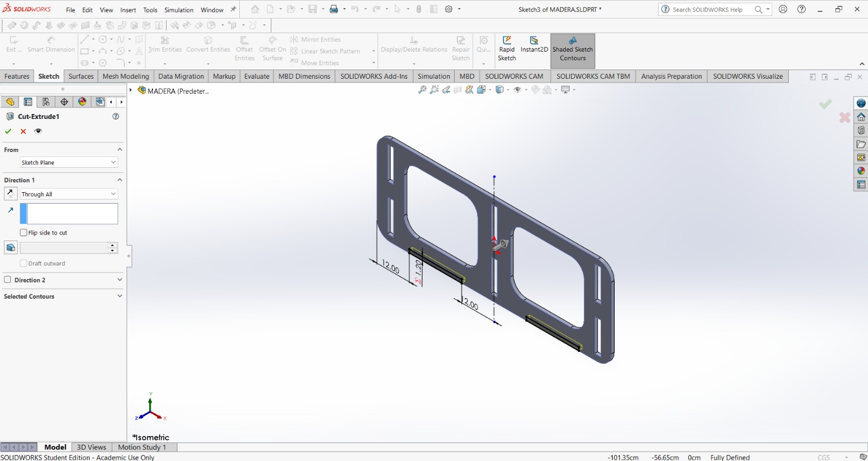
Task: Open the help icon in the Cut-Extrude1 panel
Action: click(116, 116)
